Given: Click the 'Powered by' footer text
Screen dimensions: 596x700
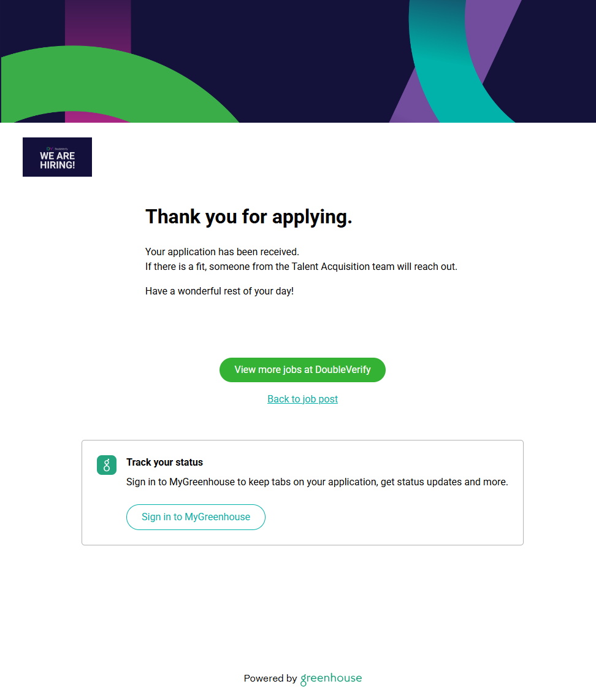Looking at the screenshot, I should click(x=270, y=679).
